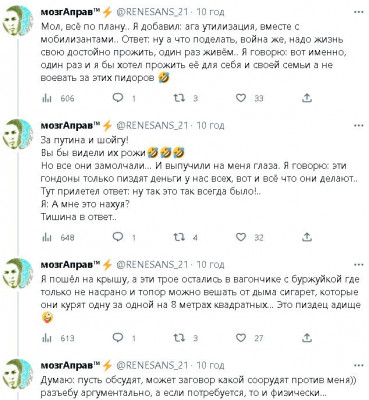View analytics of the tweet with 606 views

tap(47, 98)
